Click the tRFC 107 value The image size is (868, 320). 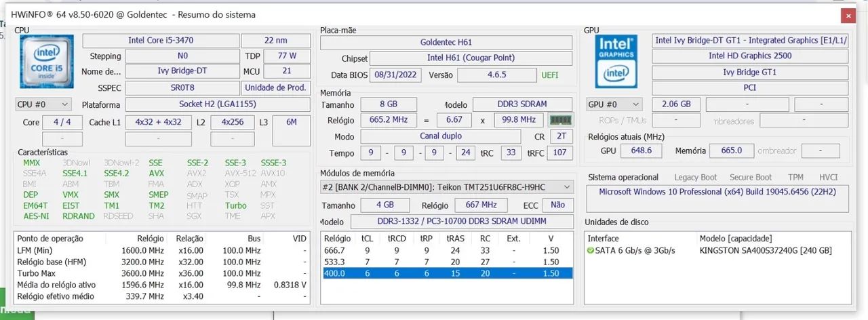(x=559, y=153)
